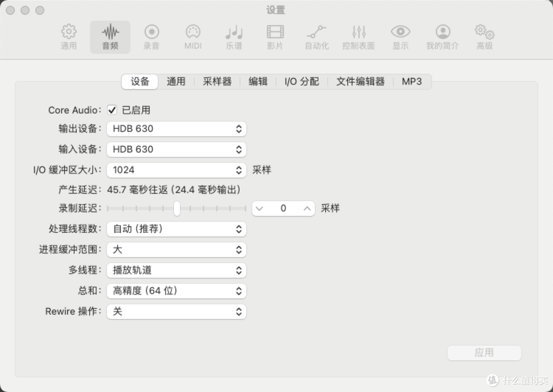
Task: Switch to the I/O 分配 tab
Action: pos(302,82)
